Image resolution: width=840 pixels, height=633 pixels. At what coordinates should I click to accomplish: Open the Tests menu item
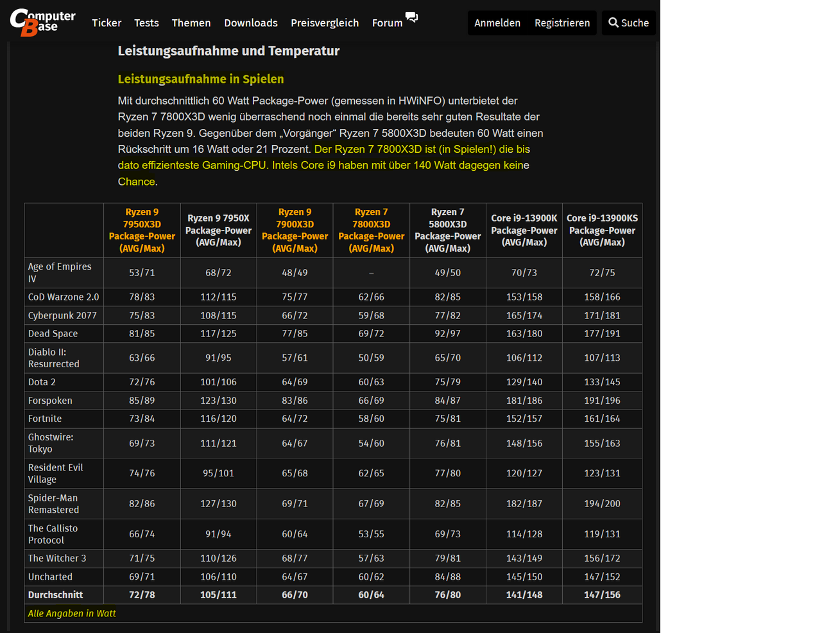click(146, 23)
